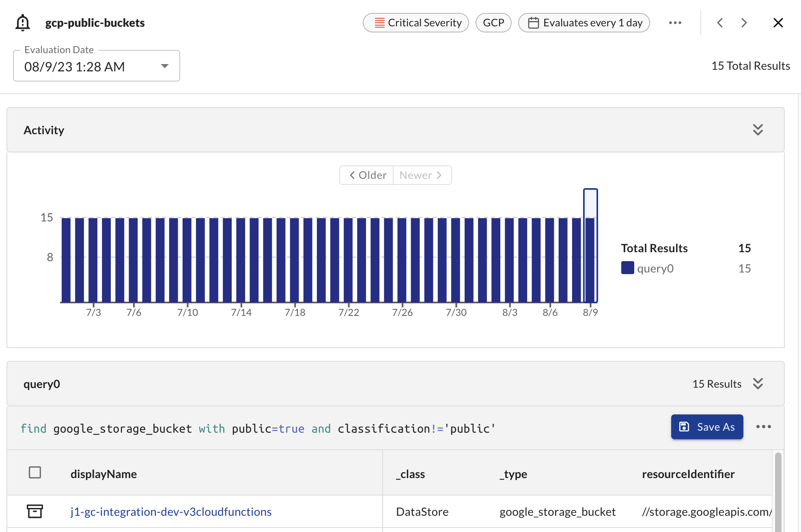
Task: Open the Evaluation Date dropdown
Action: coord(97,66)
